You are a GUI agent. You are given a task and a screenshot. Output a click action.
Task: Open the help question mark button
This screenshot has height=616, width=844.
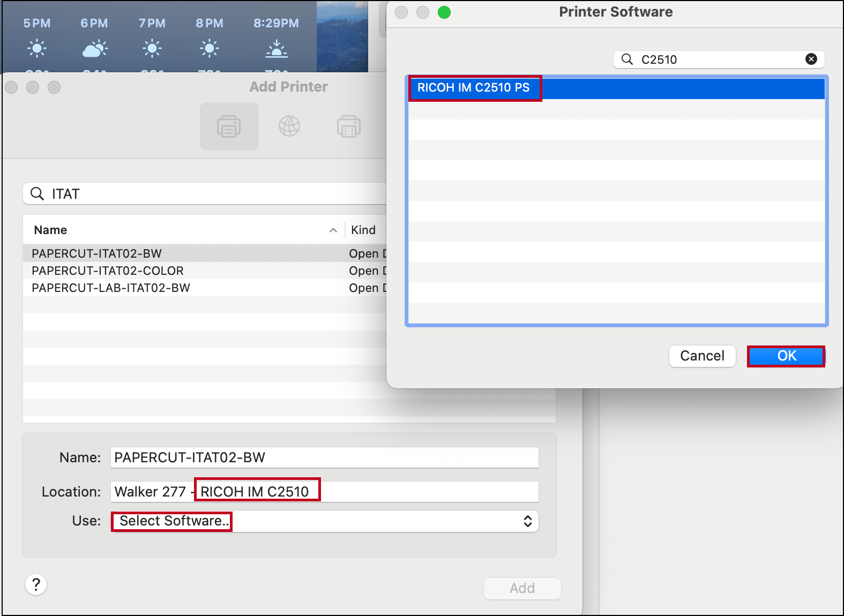click(36, 584)
